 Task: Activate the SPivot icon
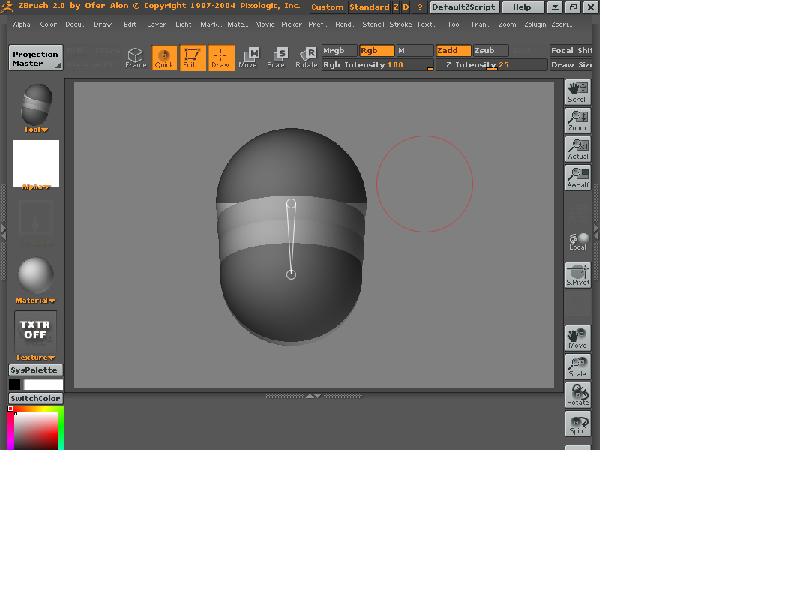(576, 275)
